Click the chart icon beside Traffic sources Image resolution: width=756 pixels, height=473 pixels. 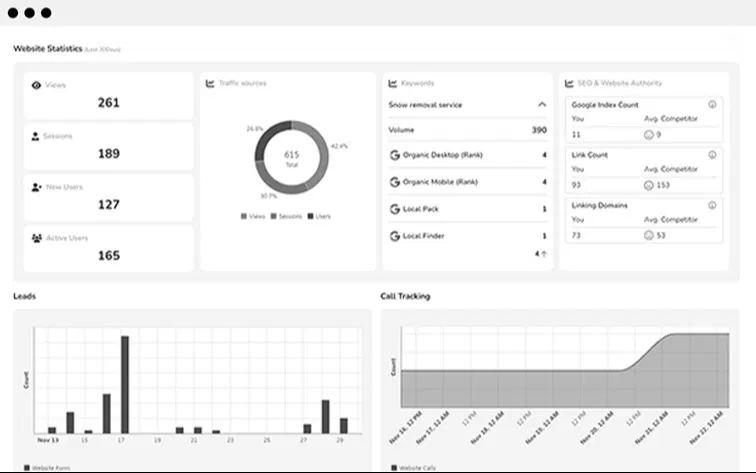[x=210, y=83]
